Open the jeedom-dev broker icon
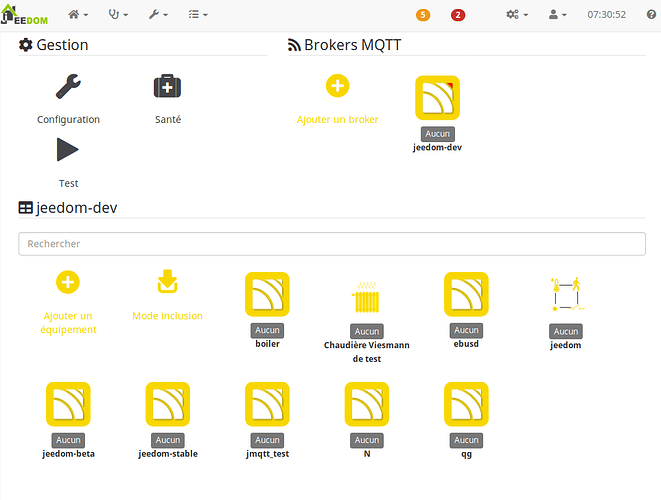661x500 pixels. coord(438,98)
